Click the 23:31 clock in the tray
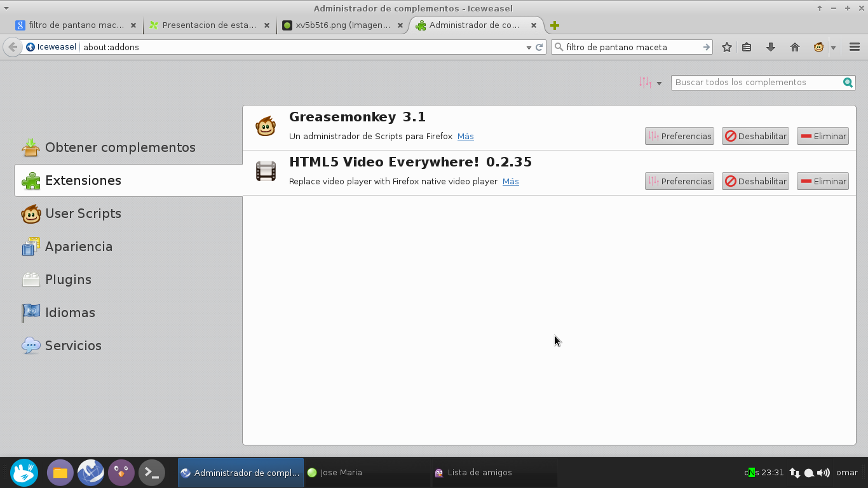The width and height of the screenshot is (868, 488). pos(773,473)
